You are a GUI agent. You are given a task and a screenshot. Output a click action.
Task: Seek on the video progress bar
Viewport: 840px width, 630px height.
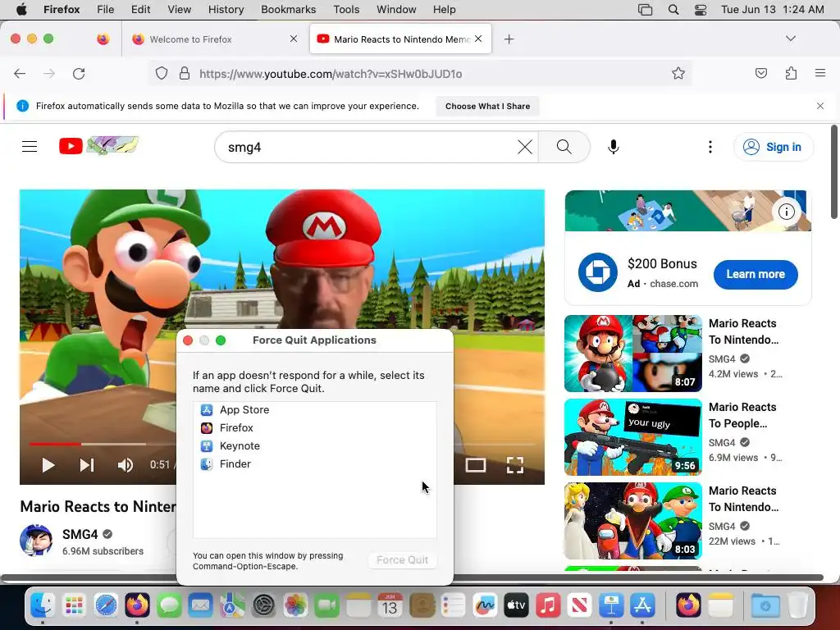(x=102, y=444)
